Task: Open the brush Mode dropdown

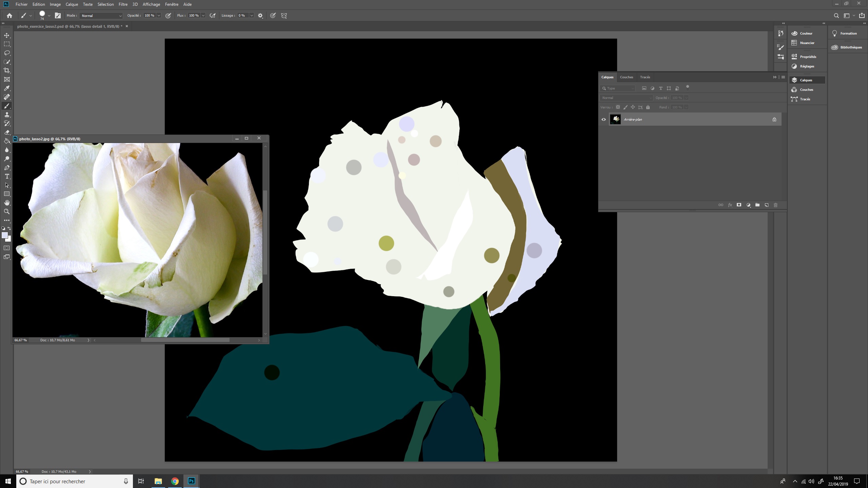Action: 101,16
